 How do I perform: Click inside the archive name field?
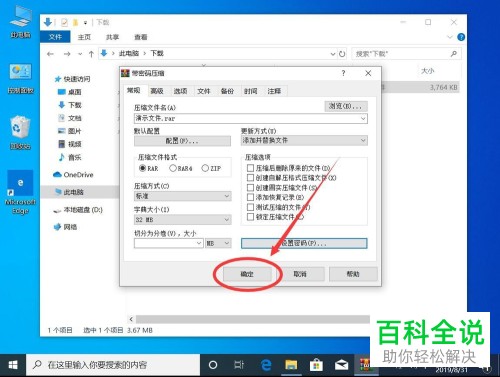(247, 118)
